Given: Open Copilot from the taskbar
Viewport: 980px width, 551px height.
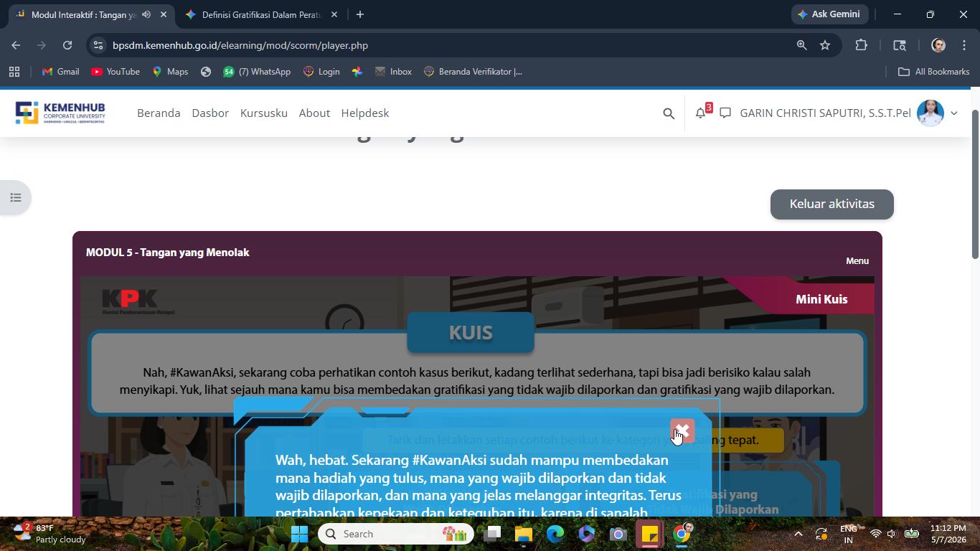Looking at the screenshot, I should (587, 534).
